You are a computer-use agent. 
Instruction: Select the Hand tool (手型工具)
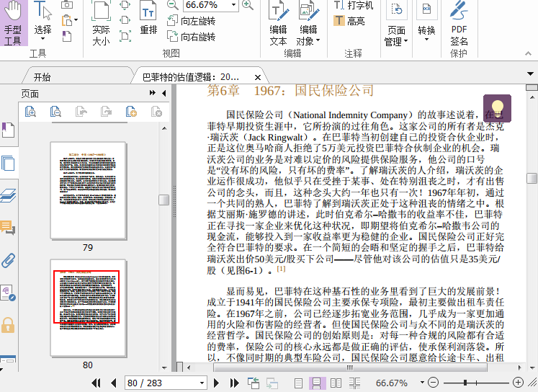tap(13, 23)
